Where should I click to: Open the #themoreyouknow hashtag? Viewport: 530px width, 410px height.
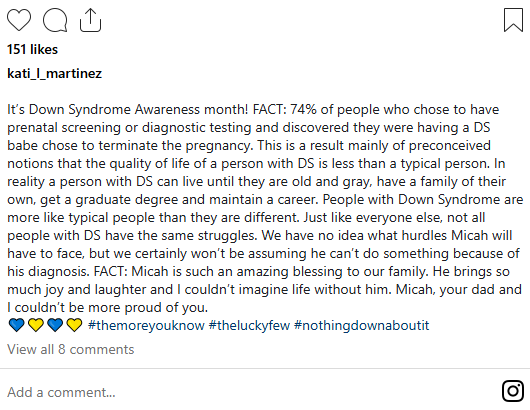tap(146, 325)
